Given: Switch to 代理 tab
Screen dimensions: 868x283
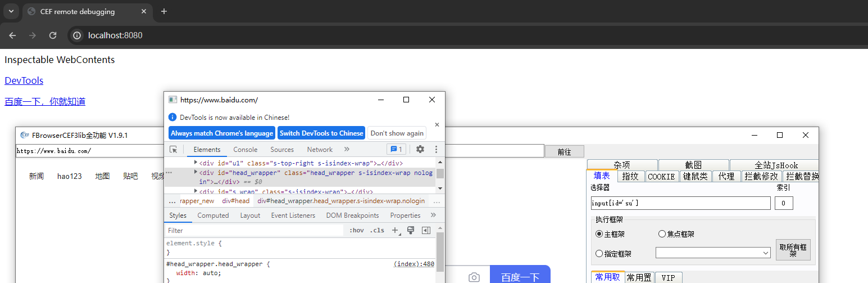Looking at the screenshot, I should coord(726,176).
